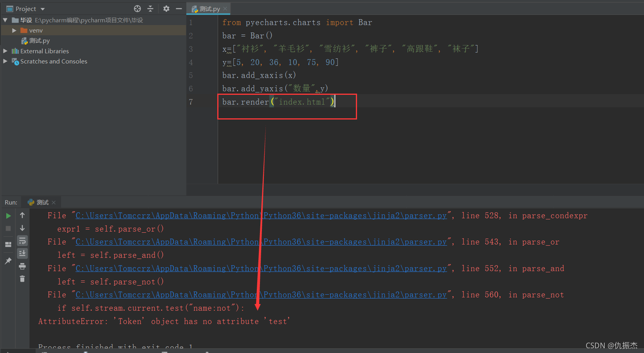Click 'left = self.parse_and()' console line
Image resolution: width=644 pixels, height=353 pixels.
pyautogui.click(x=110, y=255)
